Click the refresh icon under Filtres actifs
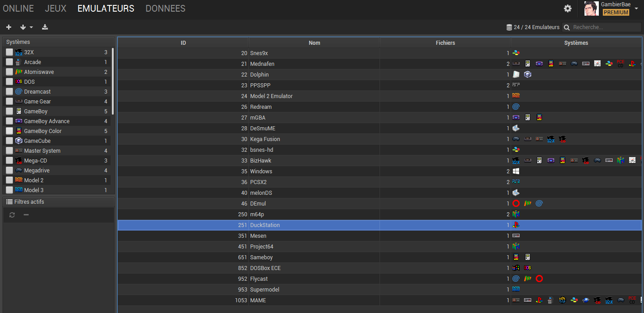644x313 pixels. pyautogui.click(x=12, y=215)
